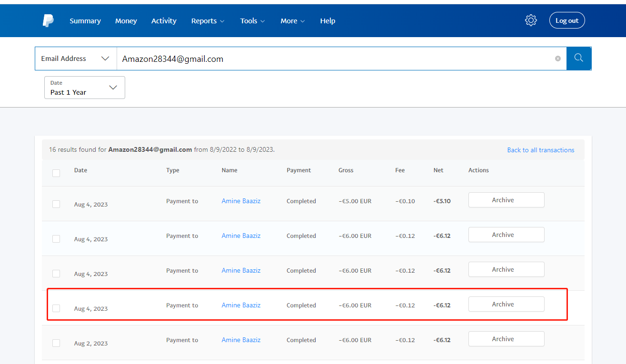Click the Back to all transactions link
The width and height of the screenshot is (626, 364).
(x=540, y=150)
